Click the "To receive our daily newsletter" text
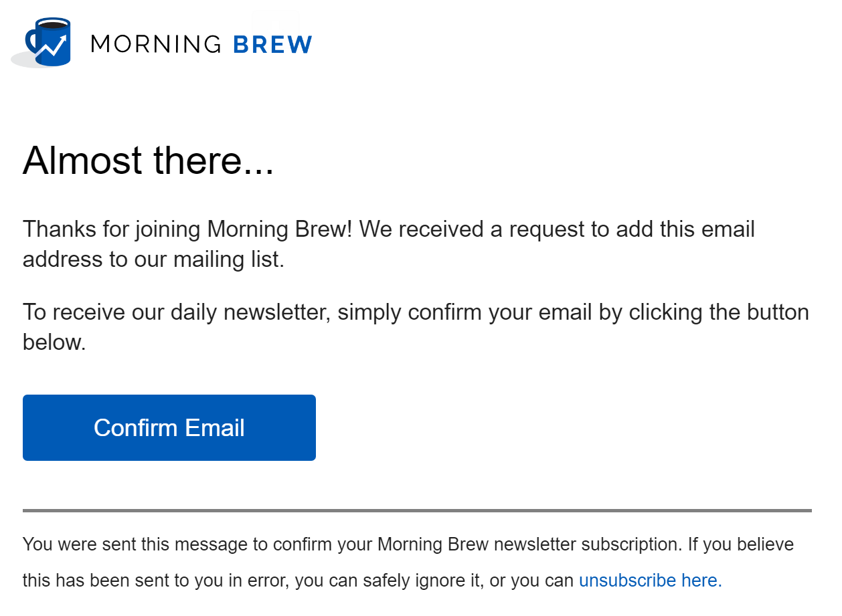Image resolution: width=842 pixels, height=616 pixels. pyautogui.click(x=177, y=312)
